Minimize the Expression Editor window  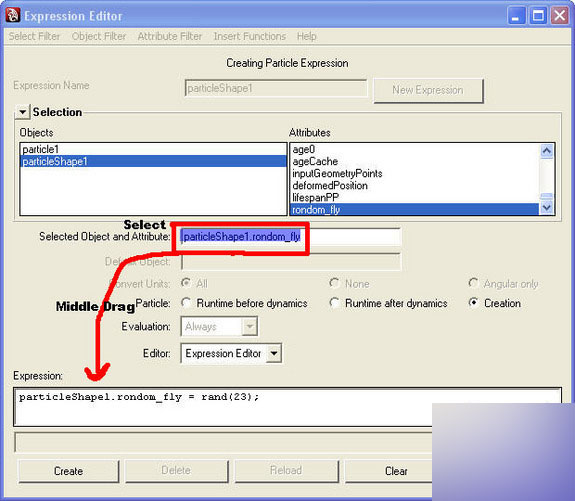516,15
